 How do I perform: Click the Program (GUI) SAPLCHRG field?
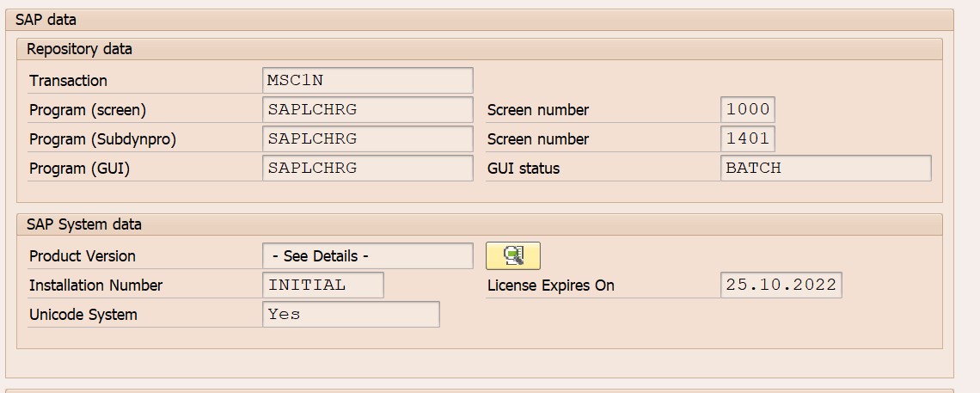click(367, 169)
